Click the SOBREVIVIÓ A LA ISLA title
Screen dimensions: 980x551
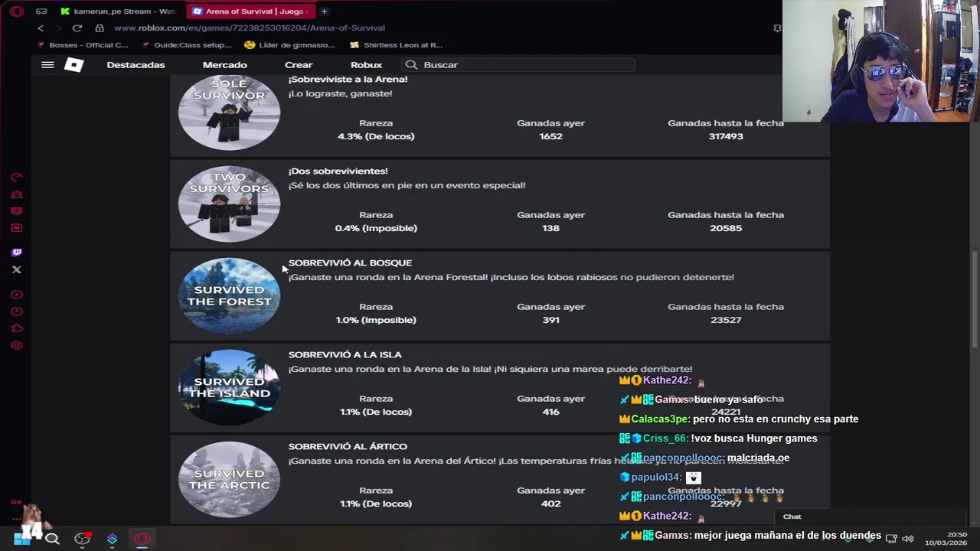345,354
